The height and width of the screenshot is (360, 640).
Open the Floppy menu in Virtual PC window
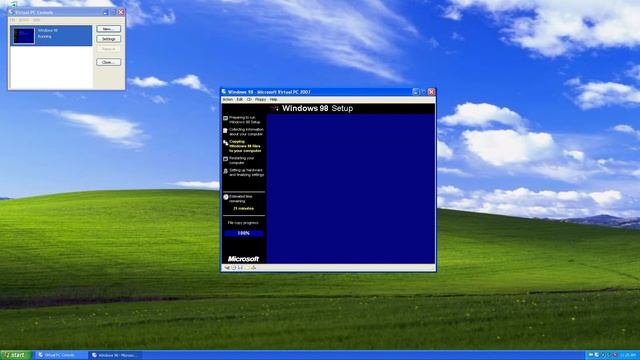pos(260,100)
